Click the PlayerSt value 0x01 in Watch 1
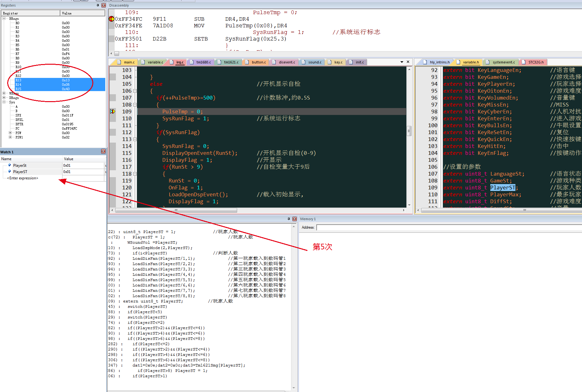 [x=83, y=166]
